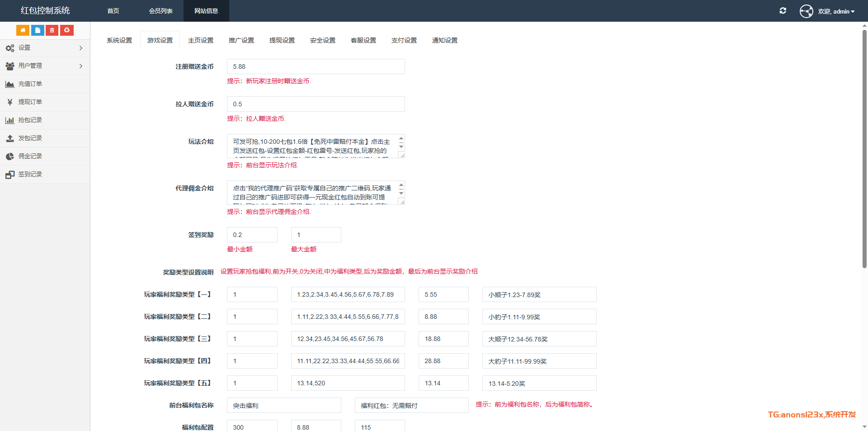Click the red recycle icon button
The width and height of the screenshot is (868, 431).
click(67, 30)
